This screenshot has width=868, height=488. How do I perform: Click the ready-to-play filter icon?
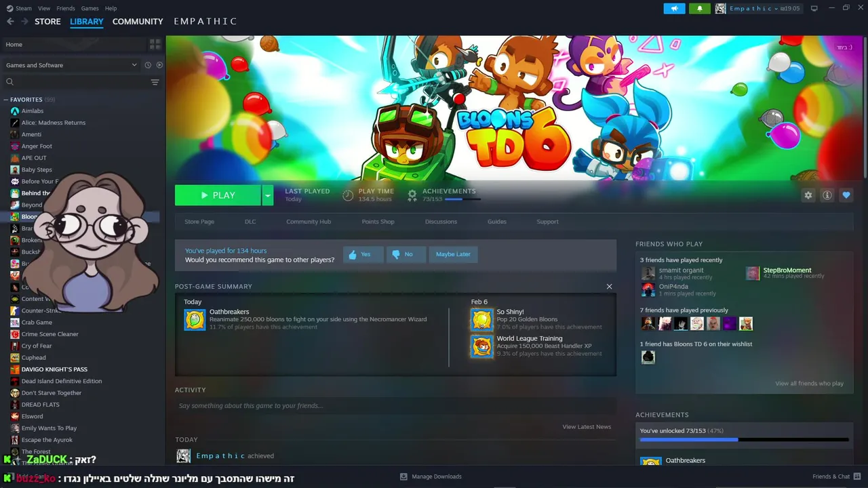point(159,65)
